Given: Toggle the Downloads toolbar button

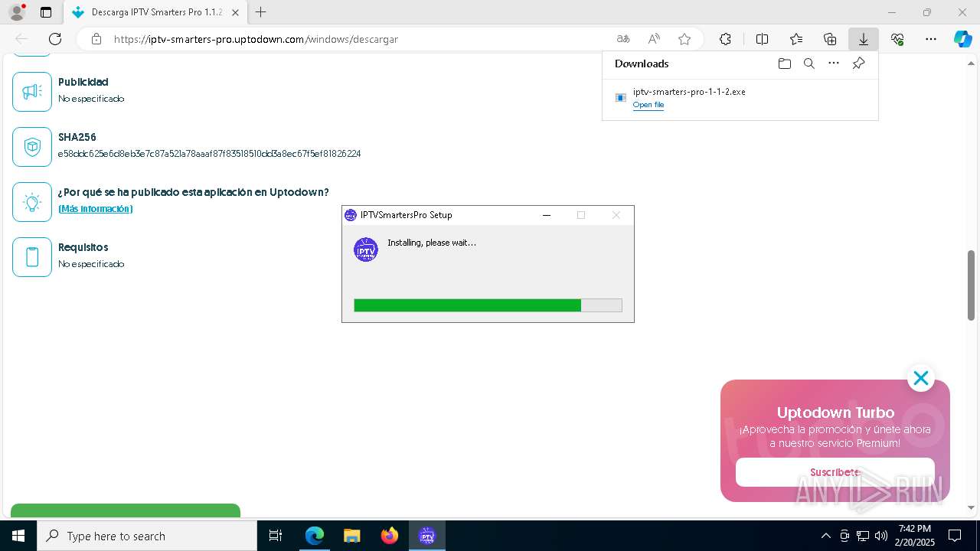Looking at the screenshot, I should tap(864, 39).
